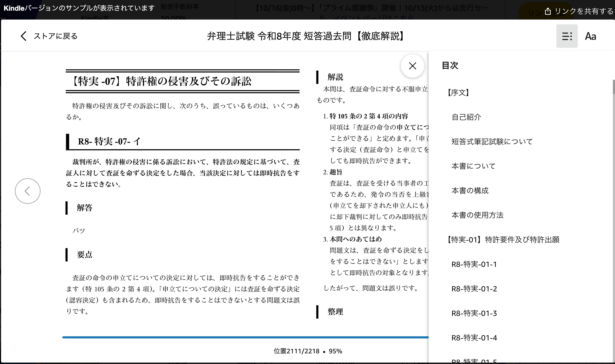Screen dimensions: 615x364
Task: Click the Kindleバージョンのサンプル notice banner
Action: 79,8
